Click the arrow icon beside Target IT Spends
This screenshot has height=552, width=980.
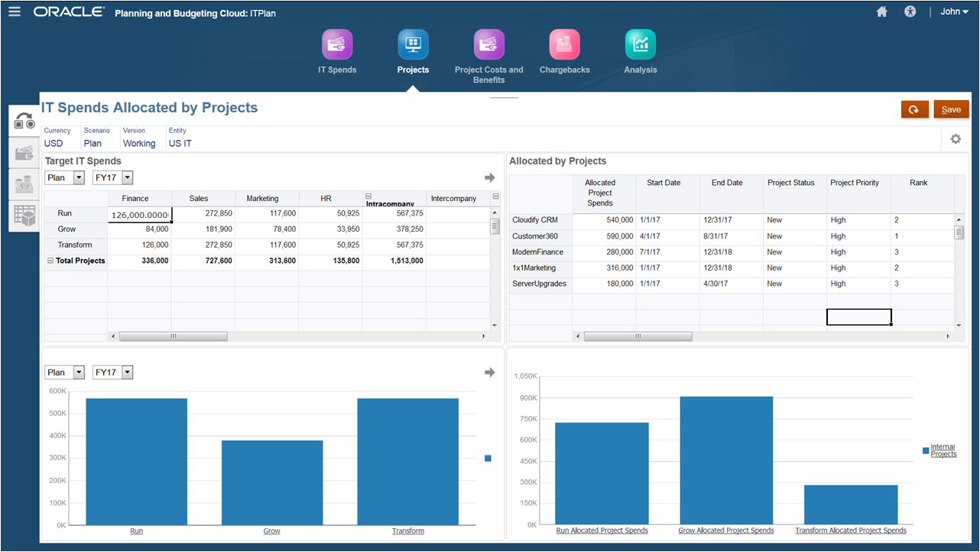coord(488,177)
